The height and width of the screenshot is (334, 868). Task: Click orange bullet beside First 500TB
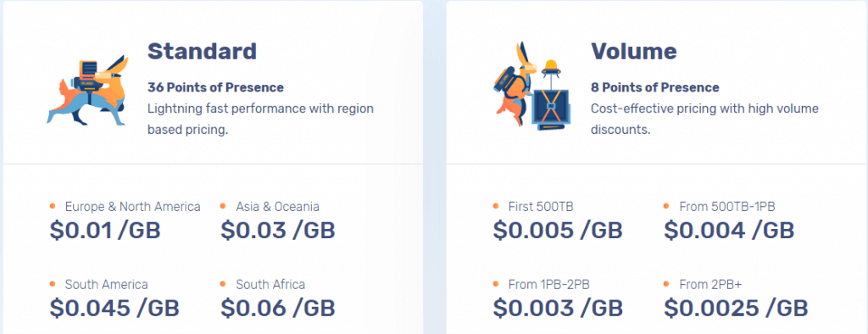click(x=496, y=206)
